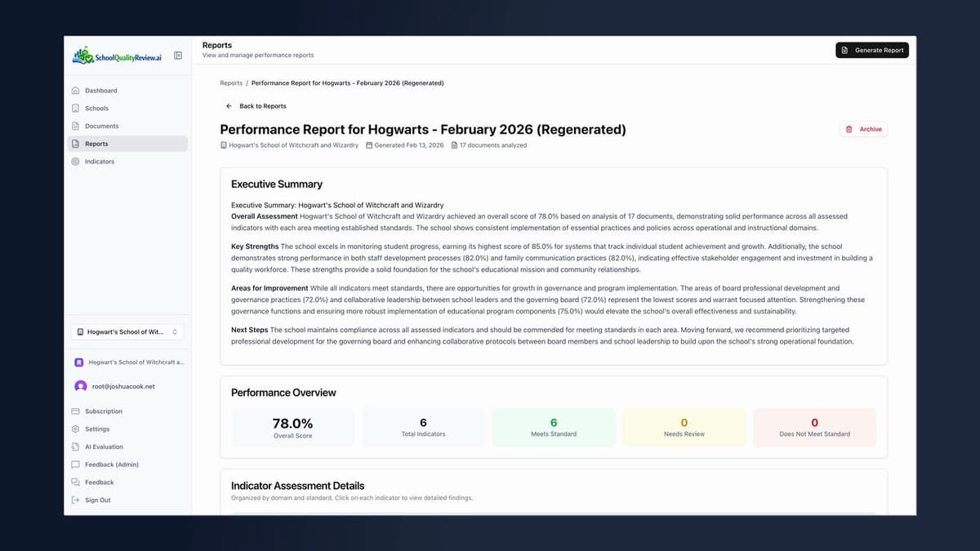
Task: Open the Subscription page
Action: pos(102,411)
